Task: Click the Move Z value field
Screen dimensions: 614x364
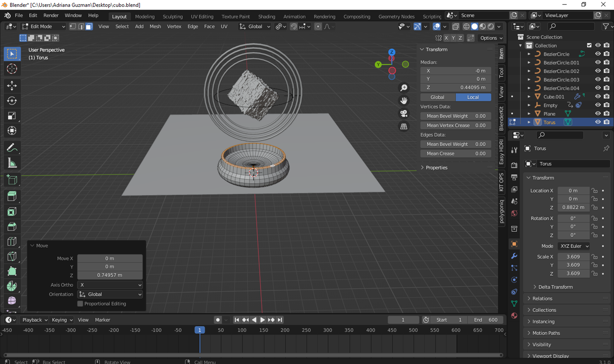Action: pyautogui.click(x=110, y=275)
